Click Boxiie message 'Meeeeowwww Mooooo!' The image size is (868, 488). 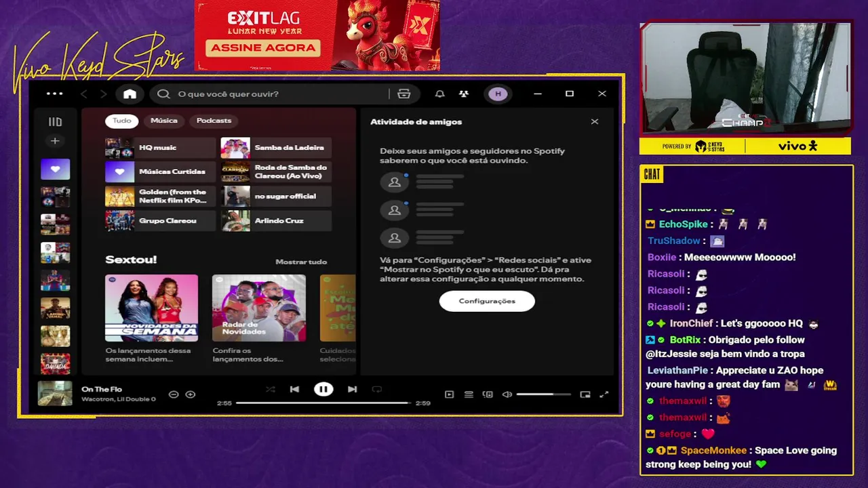[x=740, y=258]
